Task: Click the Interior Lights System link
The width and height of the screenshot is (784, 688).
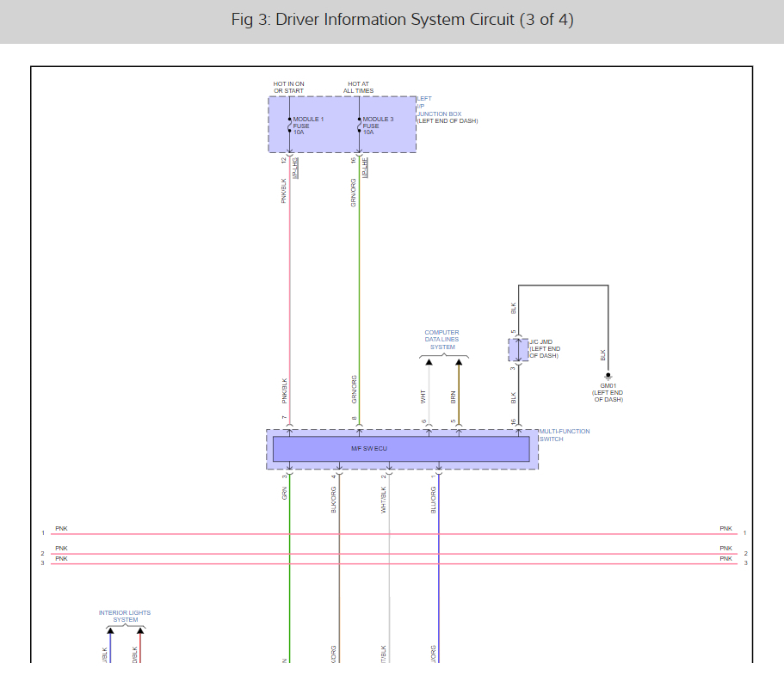Action: (125, 616)
